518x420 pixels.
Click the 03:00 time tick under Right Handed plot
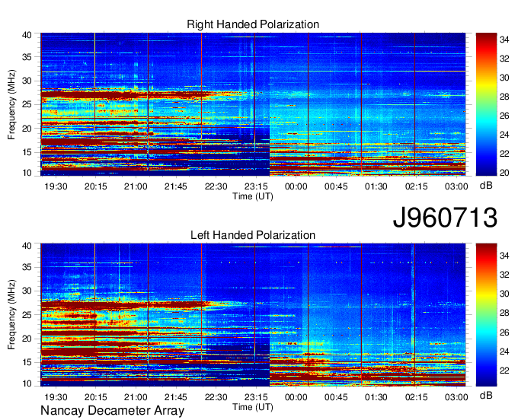click(456, 186)
